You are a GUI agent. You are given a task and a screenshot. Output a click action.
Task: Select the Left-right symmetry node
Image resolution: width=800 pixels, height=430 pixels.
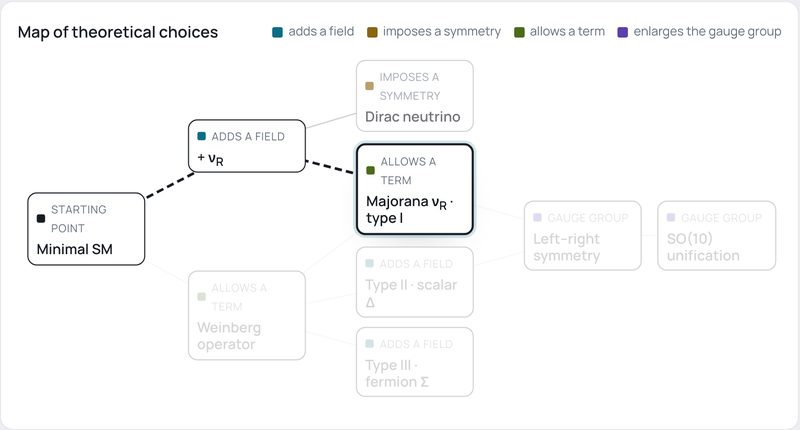[x=583, y=236]
